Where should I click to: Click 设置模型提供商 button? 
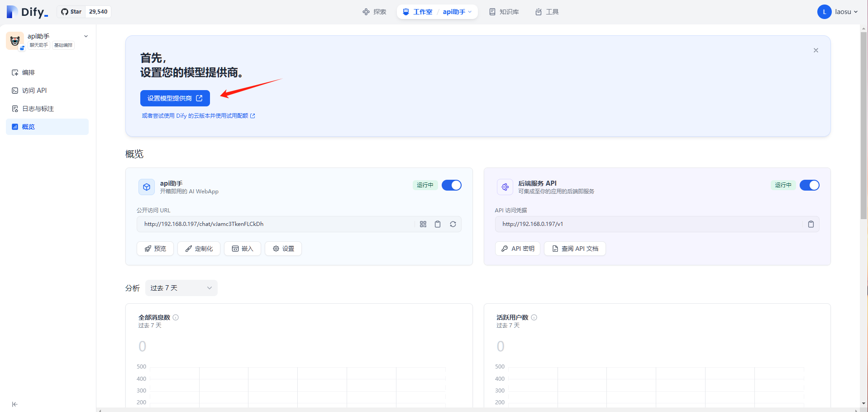tap(175, 98)
